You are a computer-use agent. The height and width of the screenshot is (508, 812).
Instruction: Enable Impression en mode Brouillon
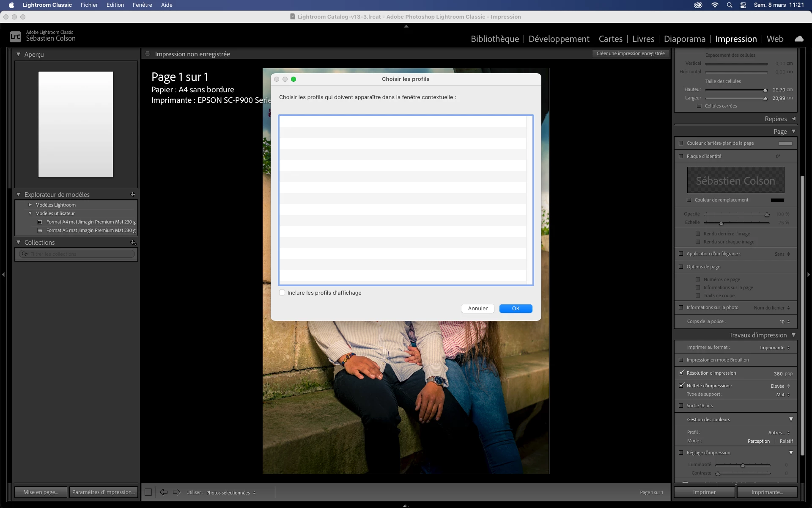coord(681,360)
